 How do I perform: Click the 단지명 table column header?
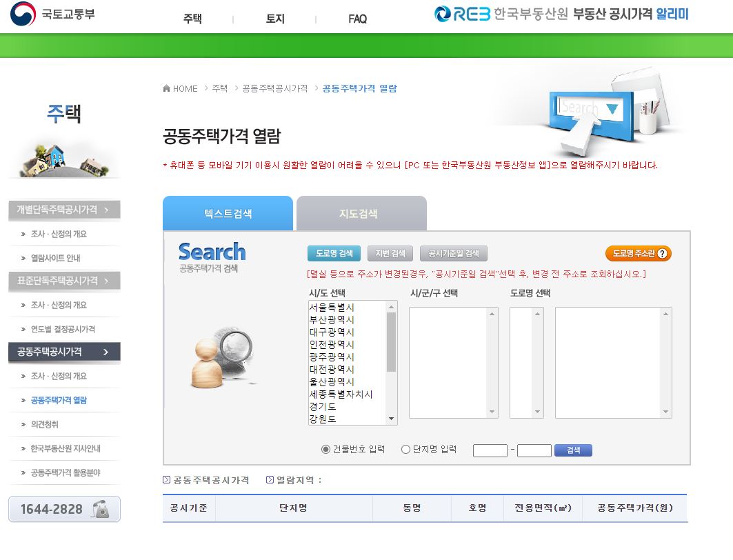(294, 508)
